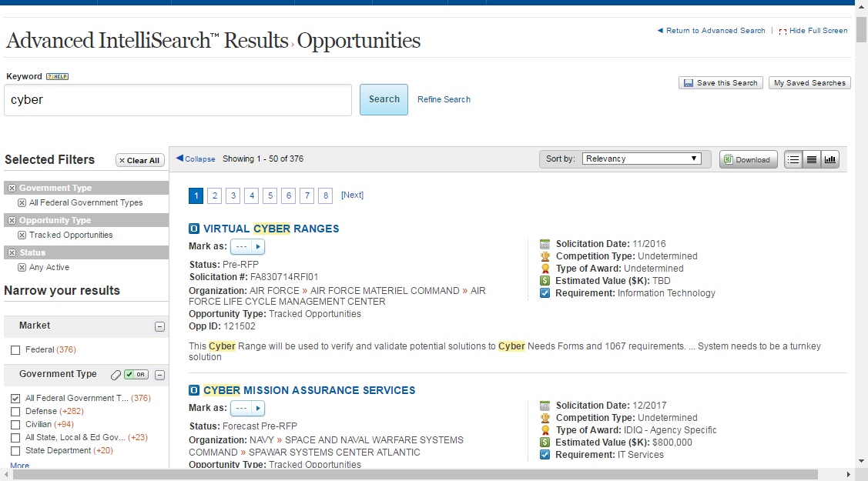The width and height of the screenshot is (868, 481).
Task: Click the Search button
Action: pos(384,99)
